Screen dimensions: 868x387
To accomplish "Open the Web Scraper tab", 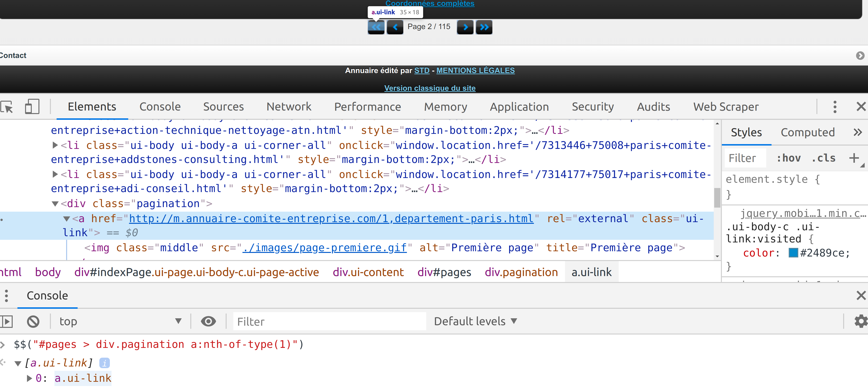I will pyautogui.click(x=726, y=107).
